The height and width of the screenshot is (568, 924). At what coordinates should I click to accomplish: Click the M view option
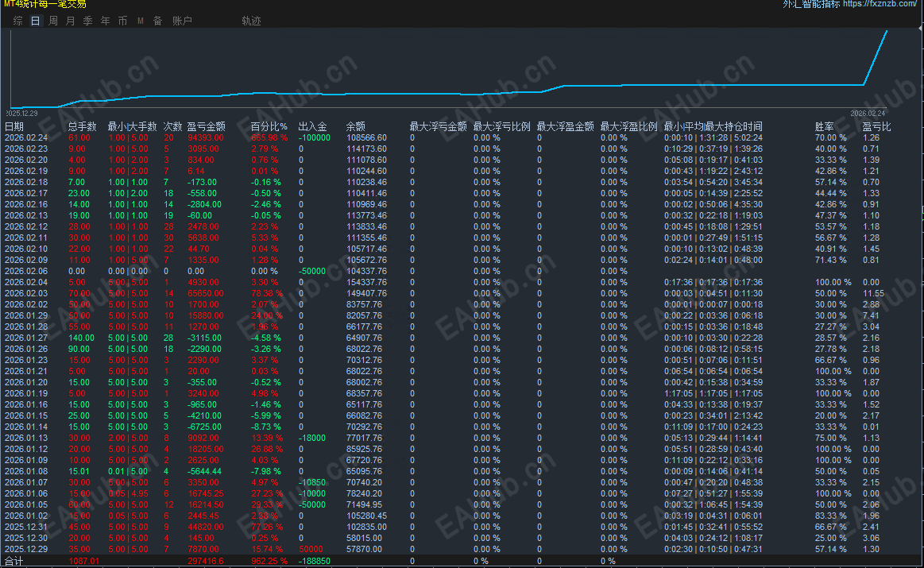coord(140,21)
